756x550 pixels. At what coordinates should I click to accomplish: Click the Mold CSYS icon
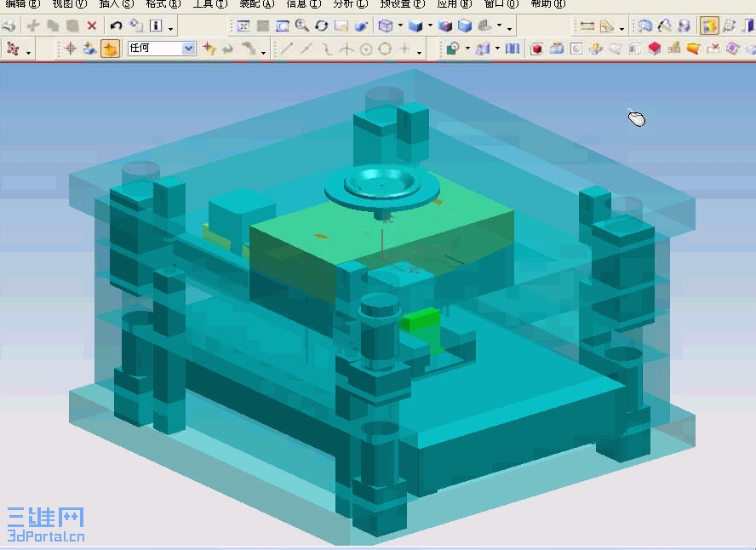[595, 49]
